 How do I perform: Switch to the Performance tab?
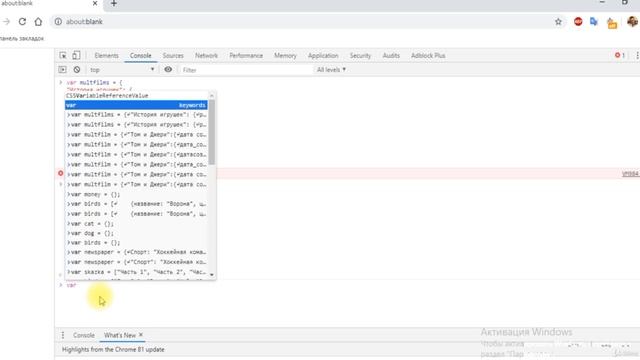tap(246, 56)
